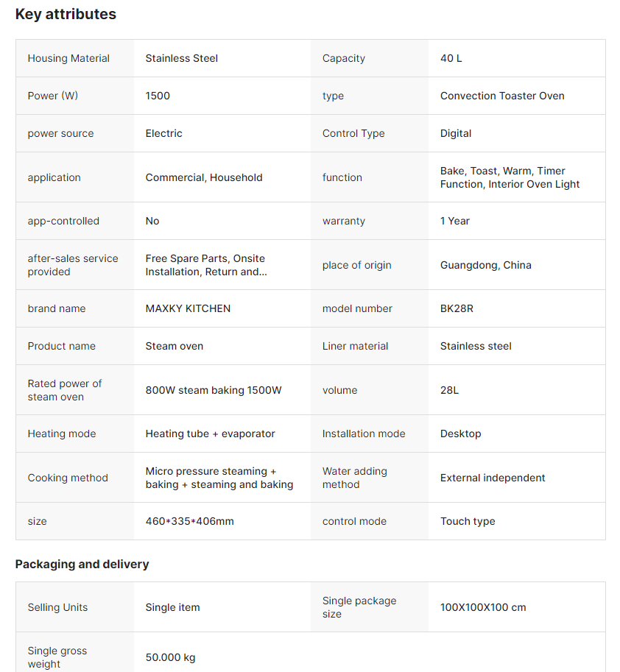Click the Cooking method value text
Screen dimensions: 620x672
219,478
